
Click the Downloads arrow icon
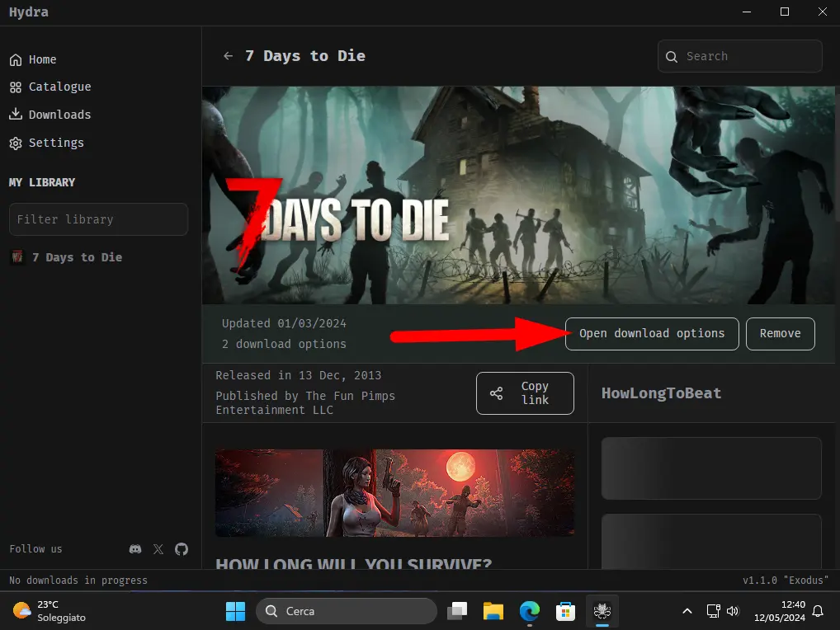click(x=16, y=114)
